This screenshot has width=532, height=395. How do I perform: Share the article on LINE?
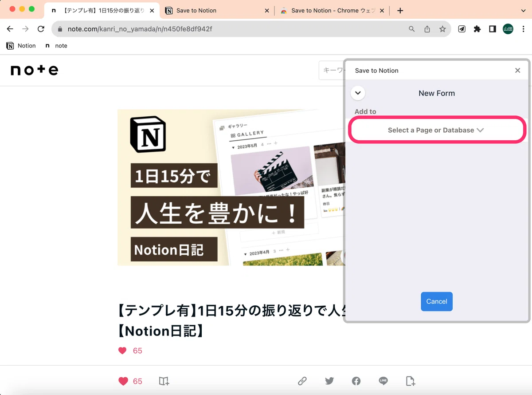(383, 381)
